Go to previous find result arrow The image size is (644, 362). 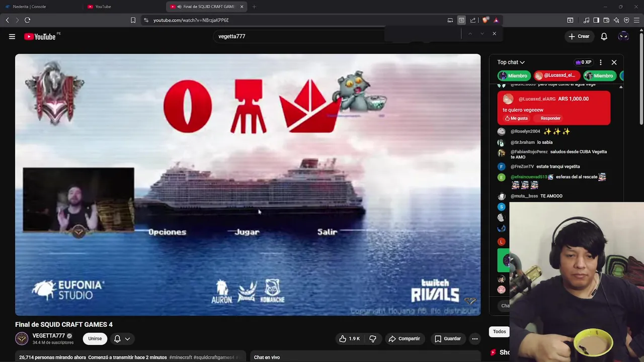click(x=470, y=34)
